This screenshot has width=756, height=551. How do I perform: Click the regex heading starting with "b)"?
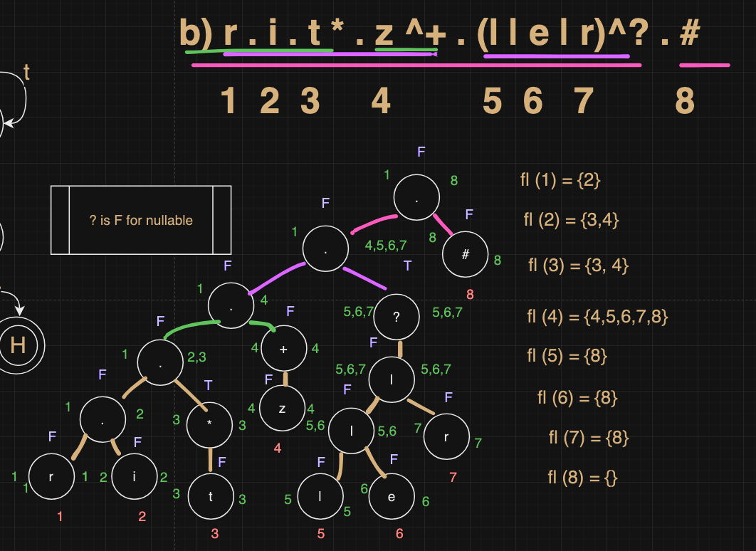point(439,34)
